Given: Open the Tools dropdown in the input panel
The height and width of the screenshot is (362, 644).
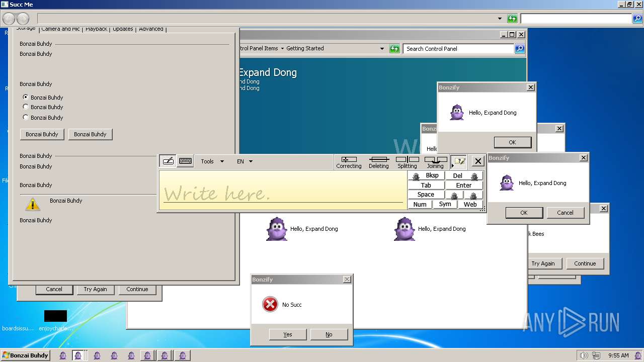Looking at the screenshot, I should (x=212, y=161).
